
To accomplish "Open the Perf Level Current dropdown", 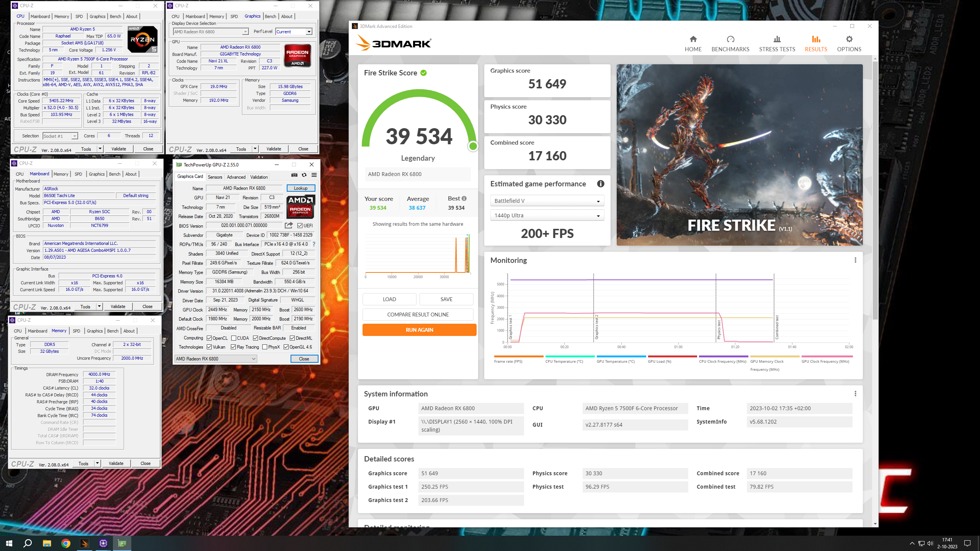I will [x=294, y=32].
